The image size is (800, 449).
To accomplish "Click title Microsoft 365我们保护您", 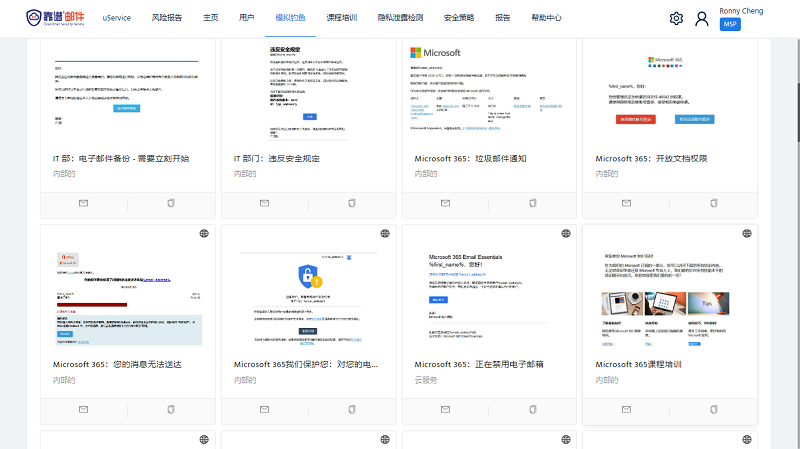I will click(x=306, y=364).
